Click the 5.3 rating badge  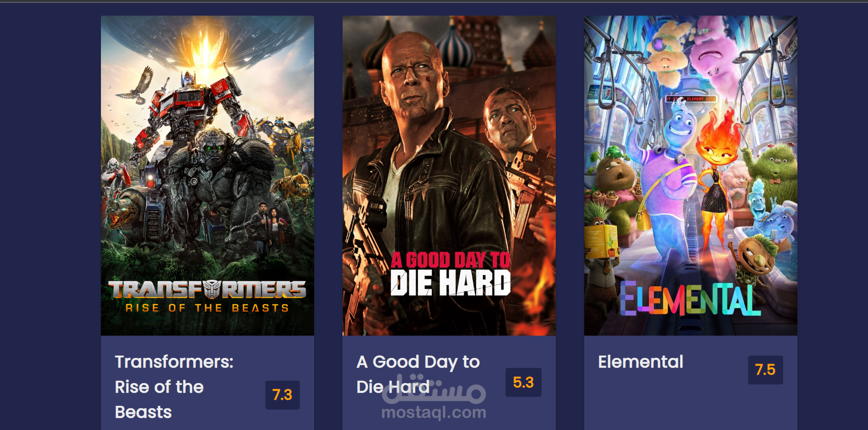click(524, 383)
